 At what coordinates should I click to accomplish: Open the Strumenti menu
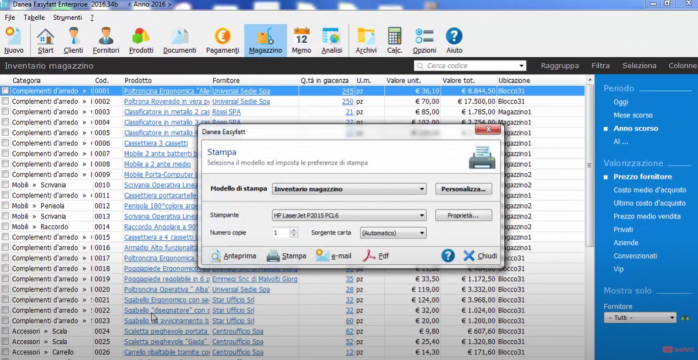[68, 17]
